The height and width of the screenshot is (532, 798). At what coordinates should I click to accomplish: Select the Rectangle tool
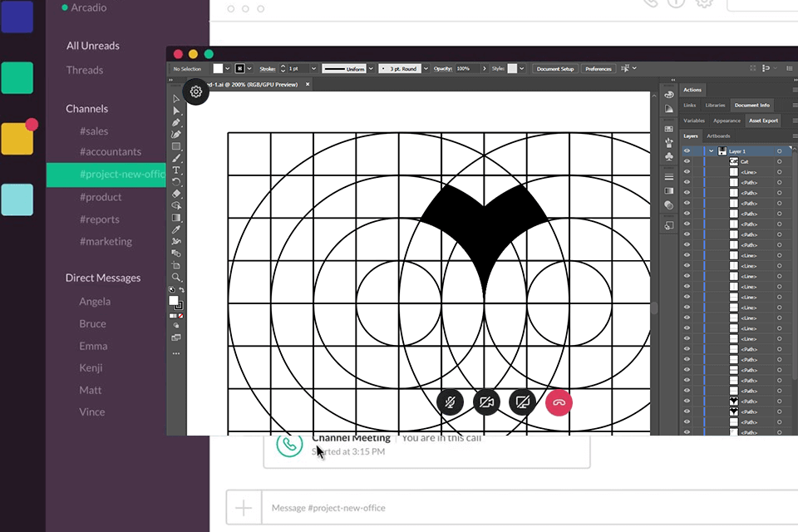tap(176, 146)
